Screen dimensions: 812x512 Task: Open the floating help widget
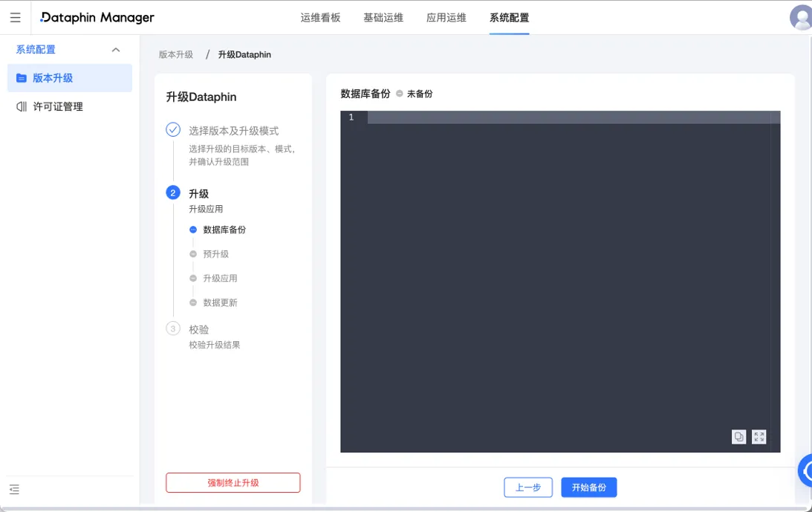point(805,470)
